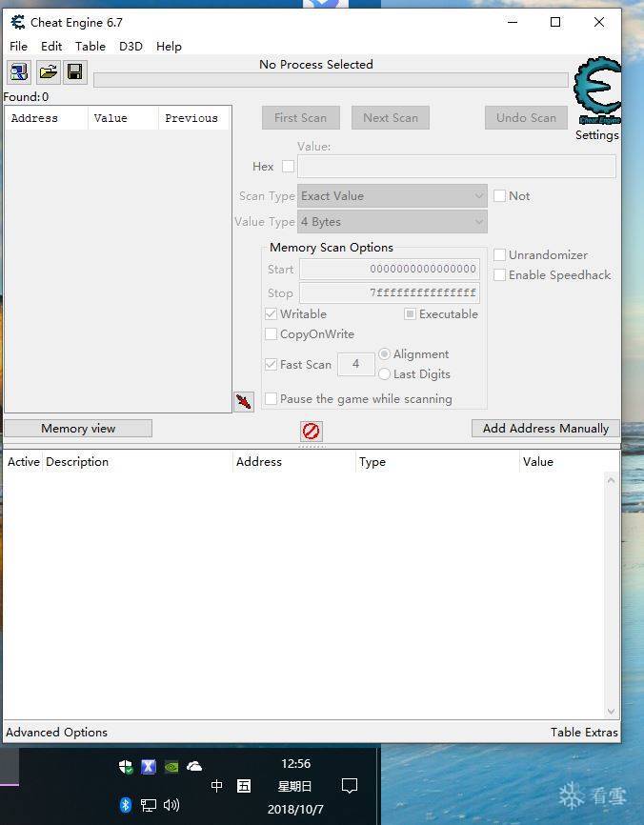Open OneDrive cloud tray icon
644x825 pixels.
(194, 767)
